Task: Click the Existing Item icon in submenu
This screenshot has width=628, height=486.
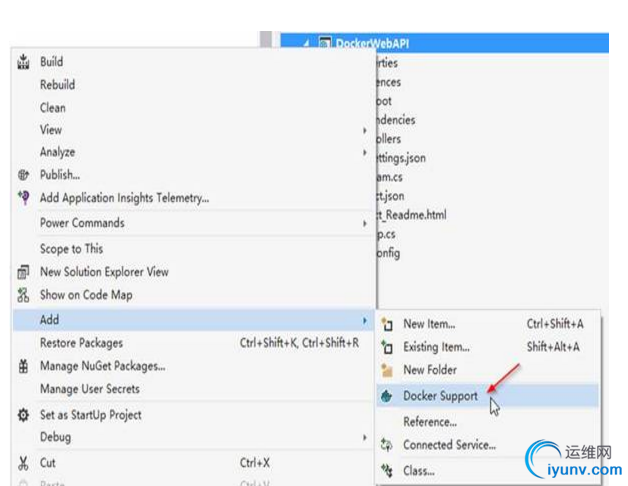Action: coord(387,347)
